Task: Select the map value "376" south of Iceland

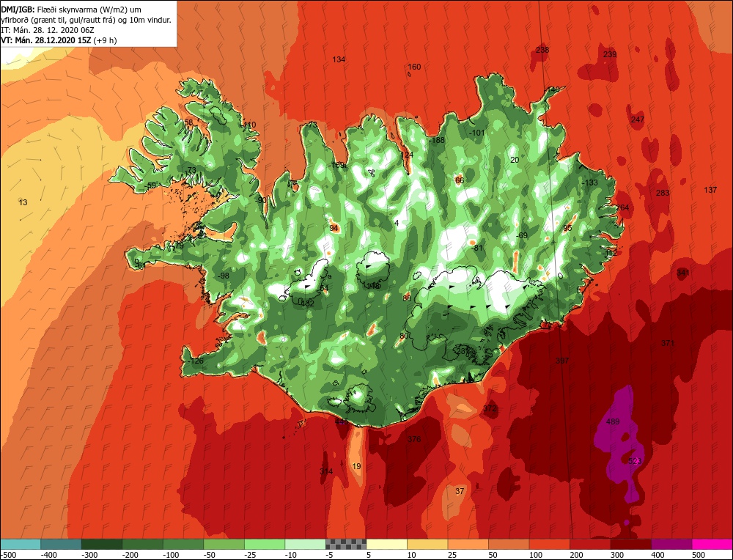Action: [x=414, y=439]
